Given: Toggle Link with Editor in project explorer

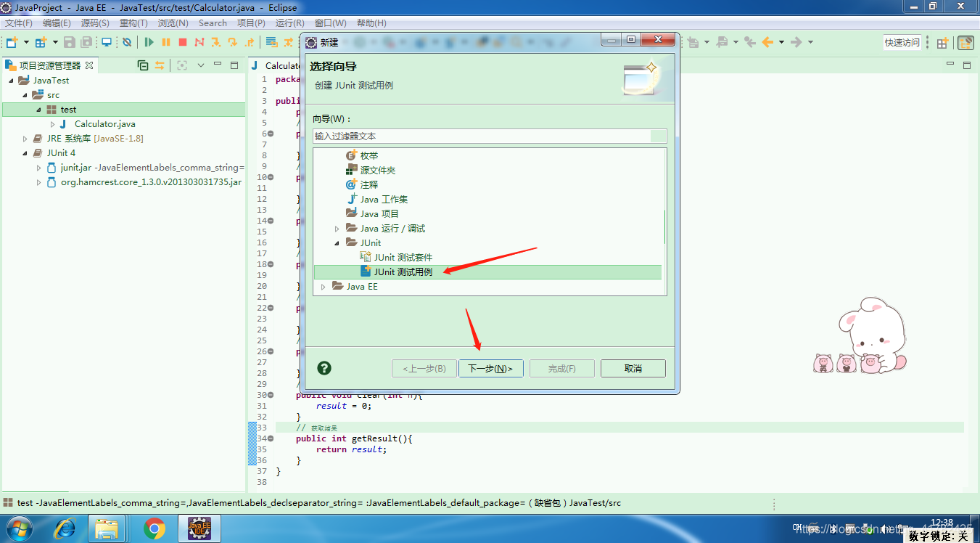Looking at the screenshot, I should pyautogui.click(x=160, y=65).
